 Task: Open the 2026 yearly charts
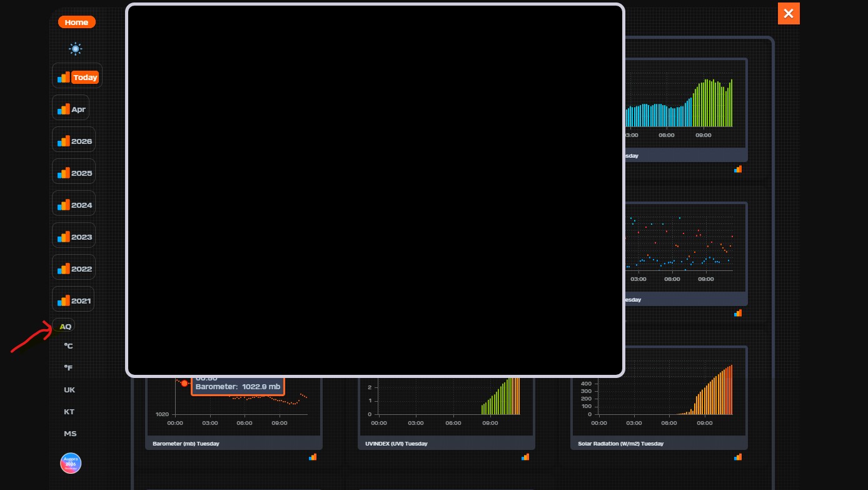tap(74, 141)
